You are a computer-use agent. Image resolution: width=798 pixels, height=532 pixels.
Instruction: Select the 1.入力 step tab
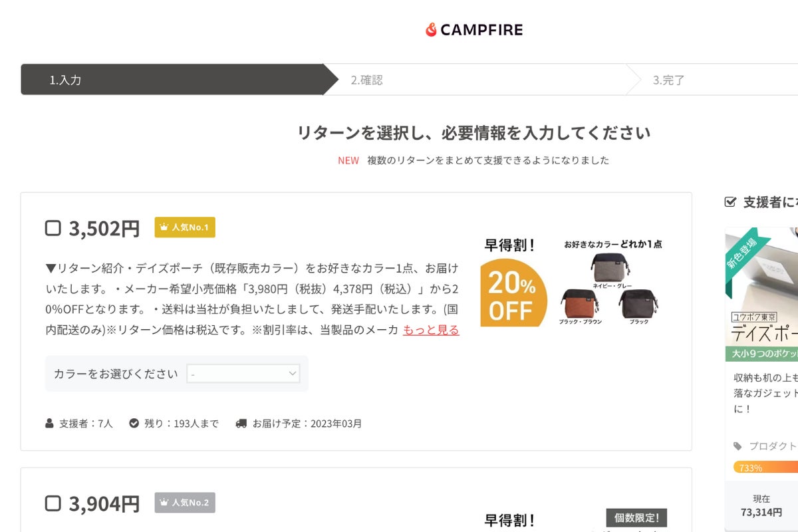coord(172,80)
